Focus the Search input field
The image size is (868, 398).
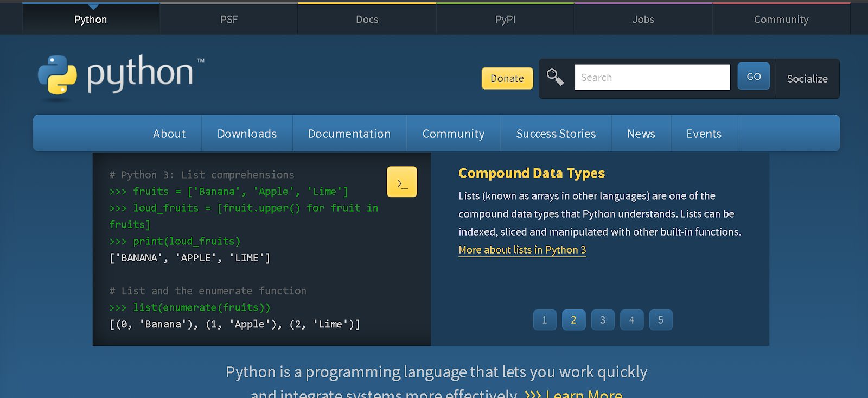click(652, 77)
